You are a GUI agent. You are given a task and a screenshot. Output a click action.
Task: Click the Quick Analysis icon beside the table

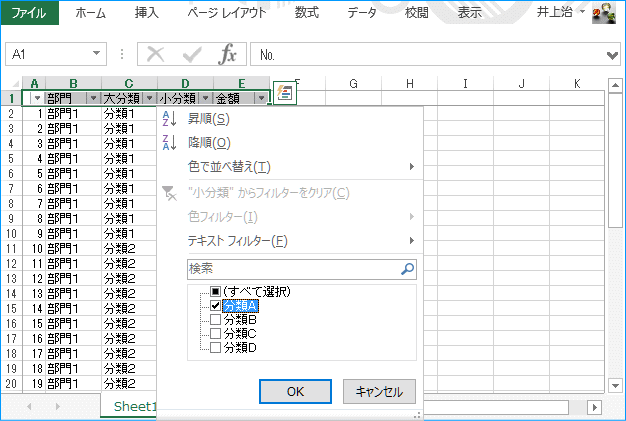pos(284,93)
